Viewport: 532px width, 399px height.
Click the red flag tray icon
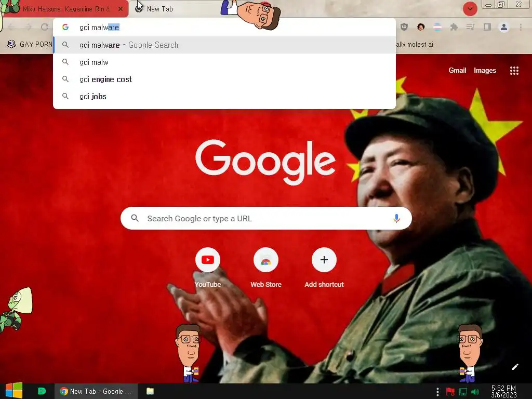tap(450, 392)
